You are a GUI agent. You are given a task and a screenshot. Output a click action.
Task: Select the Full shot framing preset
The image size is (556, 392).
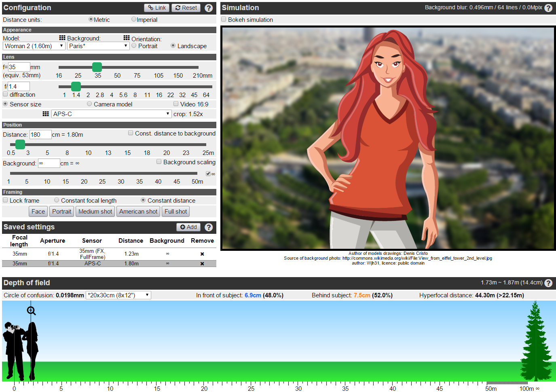175,212
